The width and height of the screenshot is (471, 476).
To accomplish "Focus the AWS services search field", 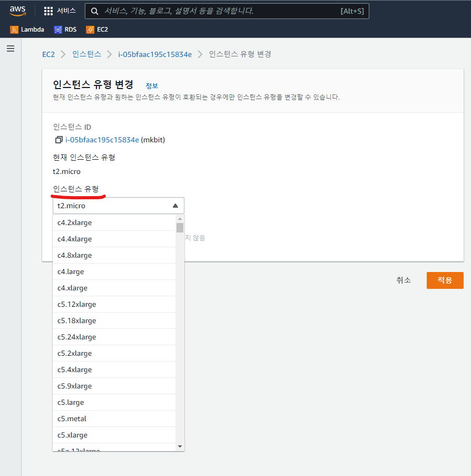I will (x=227, y=11).
